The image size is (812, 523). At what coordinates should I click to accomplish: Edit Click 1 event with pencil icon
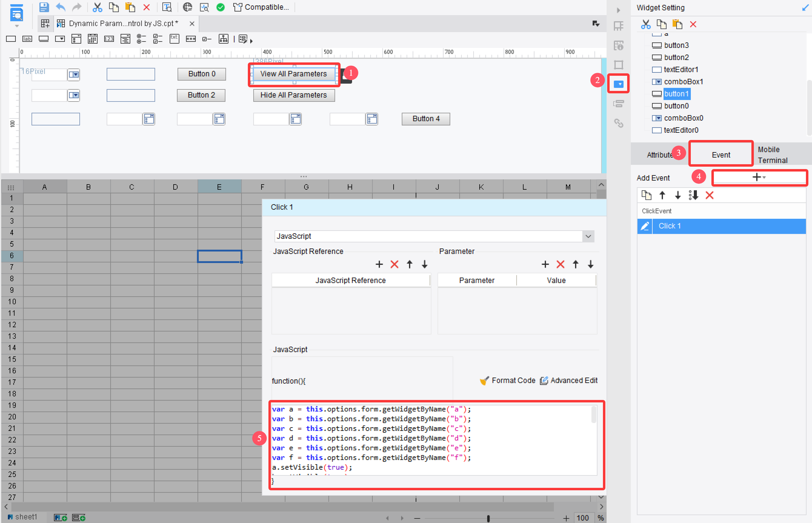pyautogui.click(x=644, y=226)
